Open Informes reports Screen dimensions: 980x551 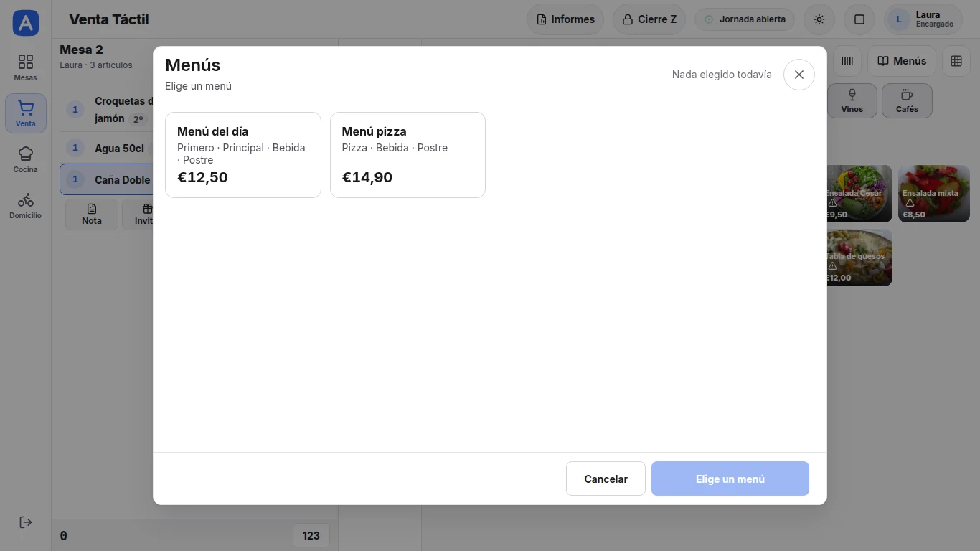565,19
